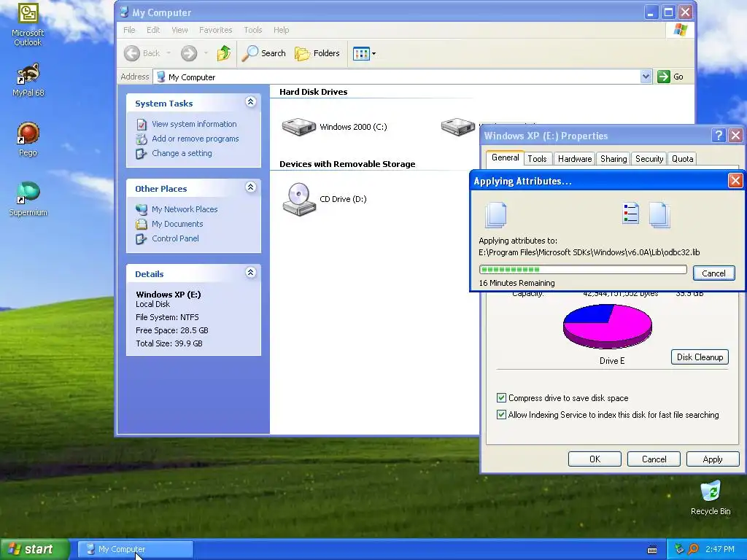Select the partially hidden second hard disk icon
The height and width of the screenshot is (560, 747).
(458, 127)
